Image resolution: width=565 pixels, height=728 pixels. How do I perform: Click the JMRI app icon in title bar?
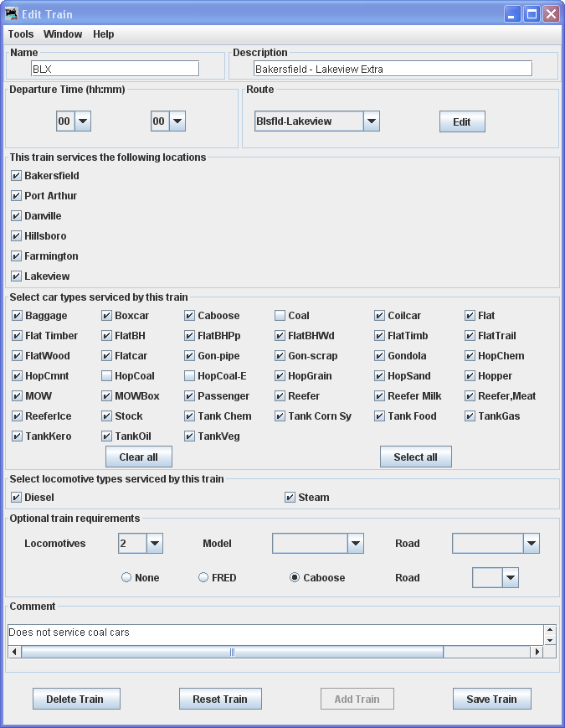[12, 14]
